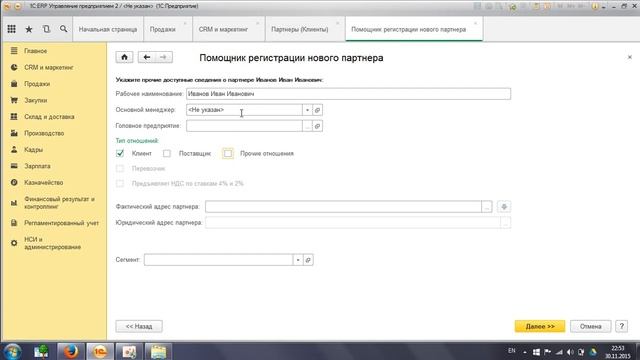This screenshot has width=640, height=360.
Task: Click the Фактический адрес партнера field
Action: click(343, 207)
